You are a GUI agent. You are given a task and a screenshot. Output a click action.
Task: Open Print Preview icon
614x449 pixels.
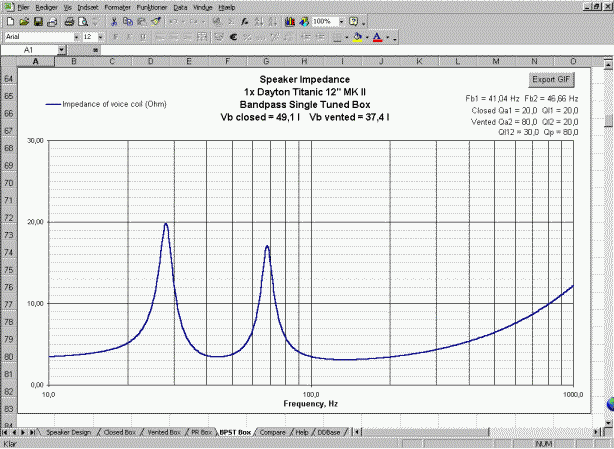[x=83, y=22]
